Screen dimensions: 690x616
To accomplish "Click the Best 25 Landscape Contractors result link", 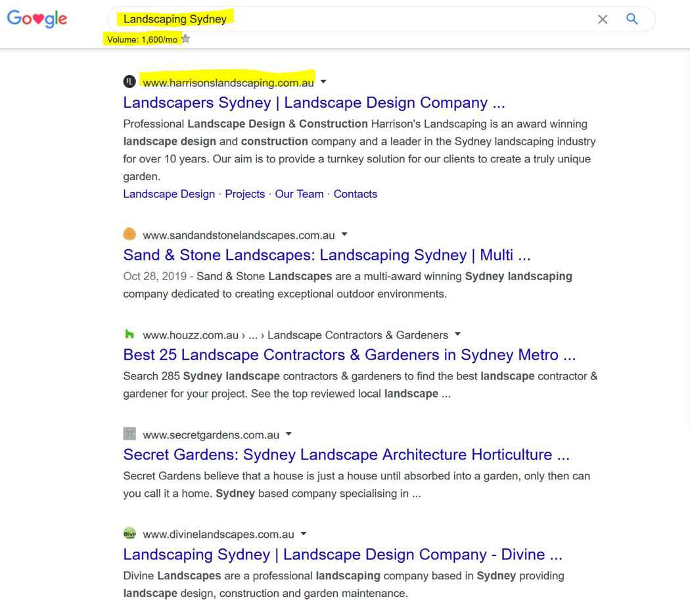I will (349, 354).
